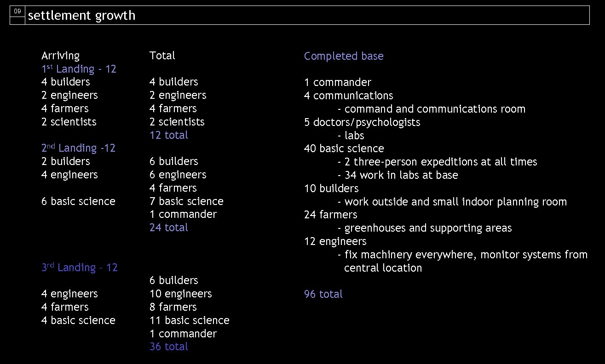Select the "24 farmers" line
Viewport: 605px width, 364px height.
[x=330, y=215]
